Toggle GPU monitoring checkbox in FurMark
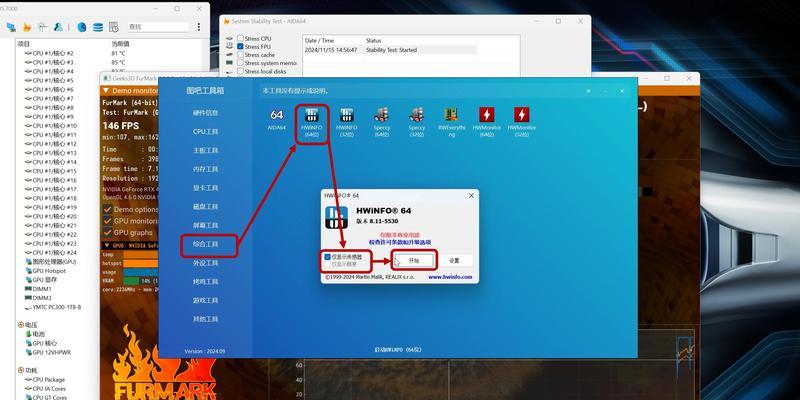The width and height of the screenshot is (800, 400). (x=107, y=221)
